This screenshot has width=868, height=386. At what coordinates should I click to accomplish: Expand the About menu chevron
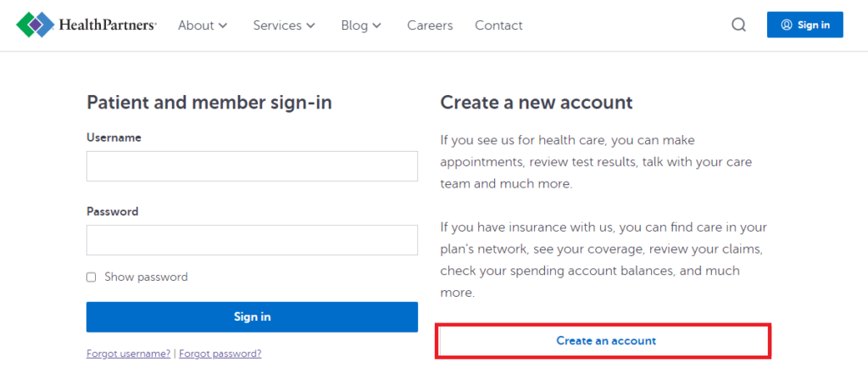coord(223,25)
